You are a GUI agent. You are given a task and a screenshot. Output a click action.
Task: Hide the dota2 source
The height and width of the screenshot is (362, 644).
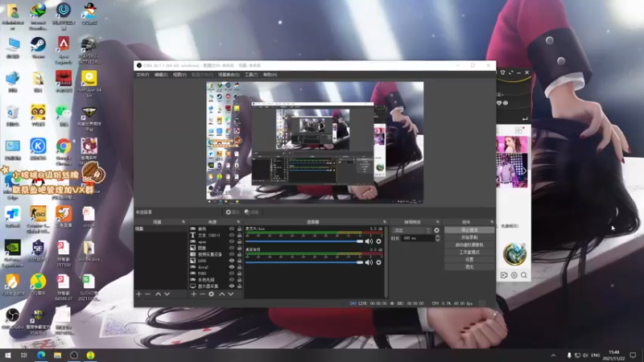(232, 267)
